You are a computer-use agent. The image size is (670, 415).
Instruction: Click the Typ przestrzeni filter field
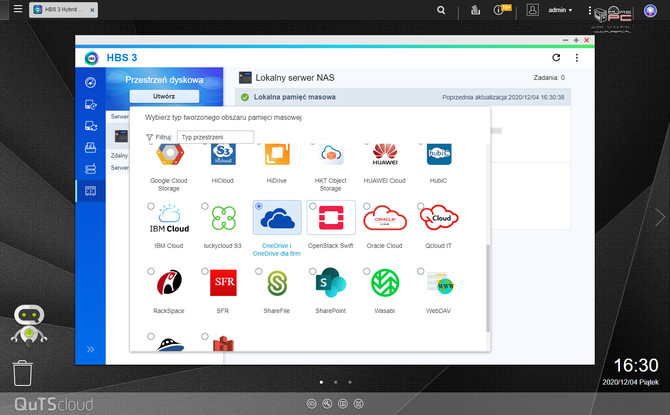click(215, 137)
